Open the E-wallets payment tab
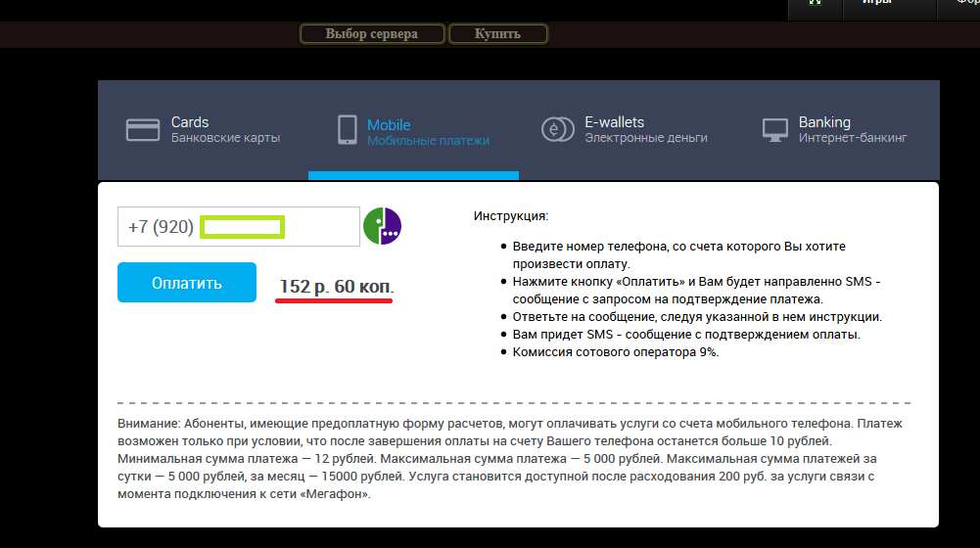The image size is (980, 548). [x=614, y=122]
